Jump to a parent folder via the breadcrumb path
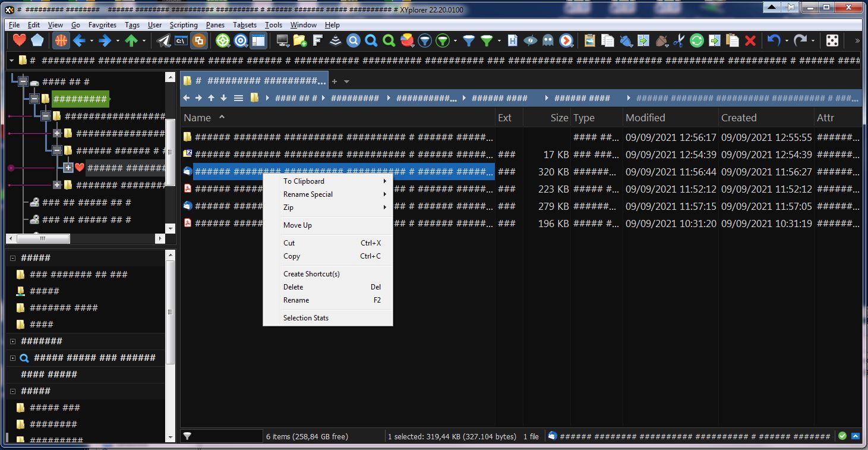This screenshot has height=450, width=868. coord(355,97)
